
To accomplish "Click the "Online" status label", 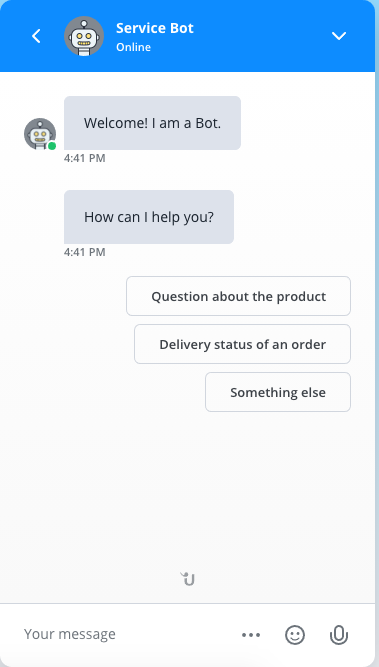I will click(x=133, y=47).
